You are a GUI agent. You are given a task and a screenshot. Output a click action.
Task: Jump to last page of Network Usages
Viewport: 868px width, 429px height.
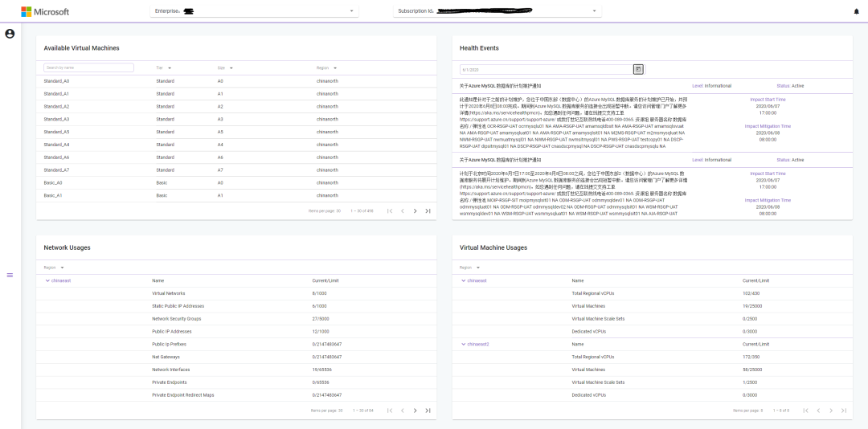coord(428,411)
